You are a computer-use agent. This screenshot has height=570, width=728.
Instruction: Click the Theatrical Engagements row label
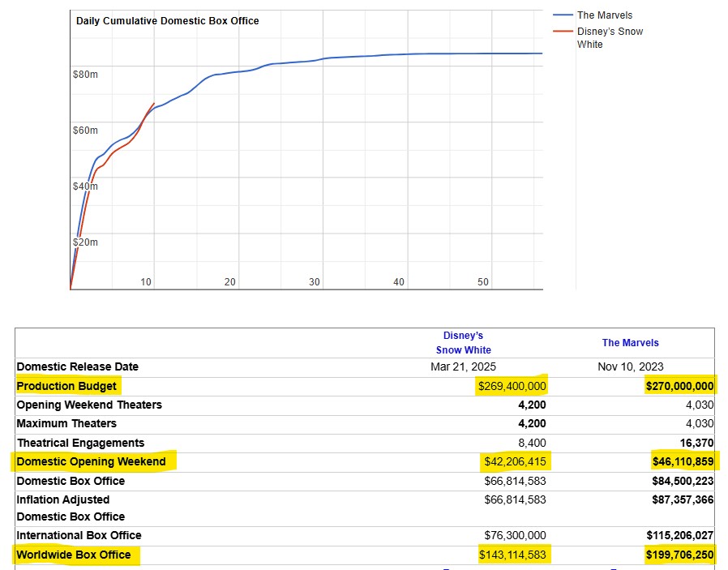(80, 443)
